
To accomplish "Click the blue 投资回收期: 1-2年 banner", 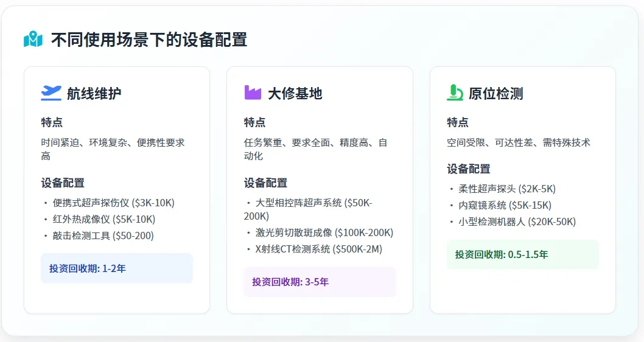I will [x=117, y=268].
